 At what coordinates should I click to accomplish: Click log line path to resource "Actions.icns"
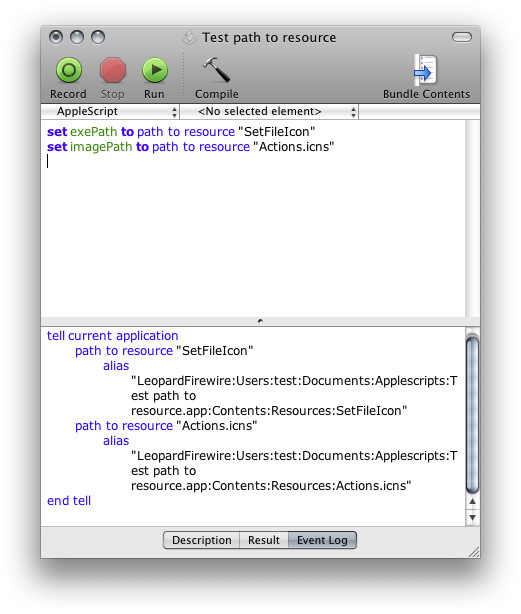pos(166,426)
